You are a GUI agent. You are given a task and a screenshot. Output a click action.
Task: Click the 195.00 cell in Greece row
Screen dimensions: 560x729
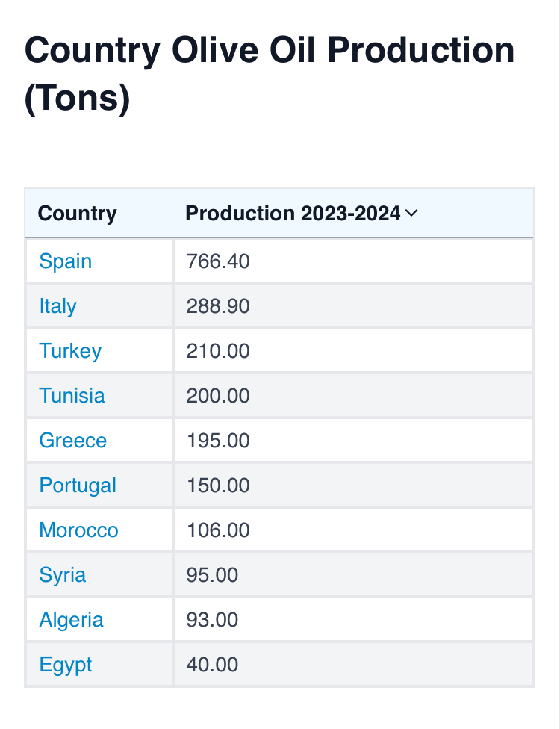[218, 441]
